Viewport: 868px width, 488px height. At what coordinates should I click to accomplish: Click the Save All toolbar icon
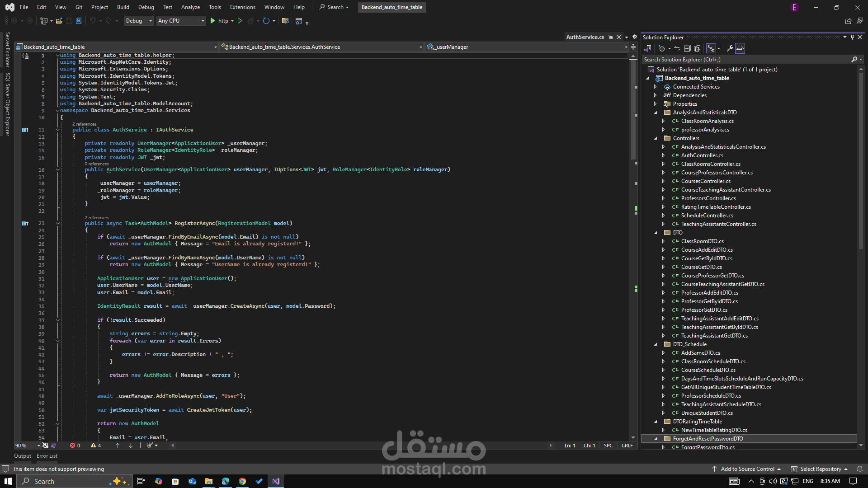coord(79,21)
